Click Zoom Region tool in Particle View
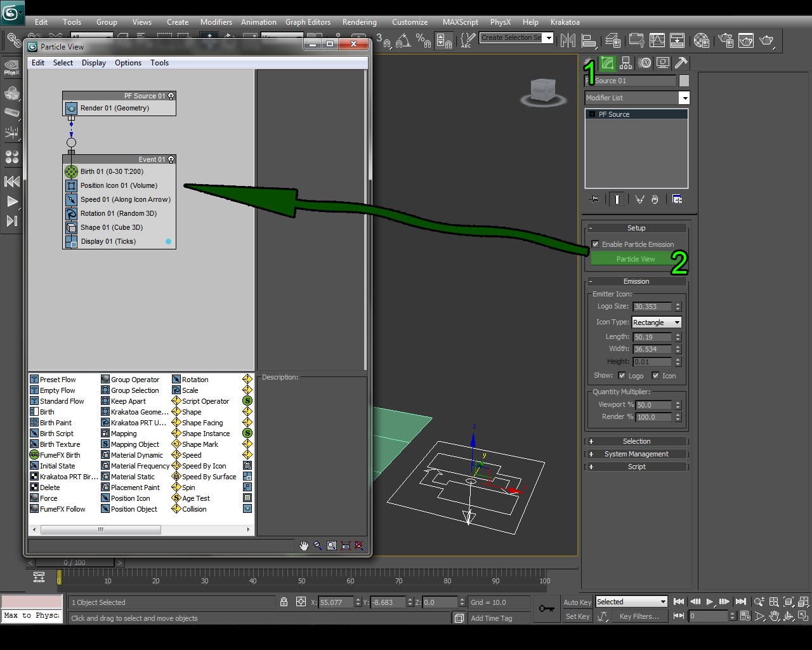 click(x=332, y=545)
